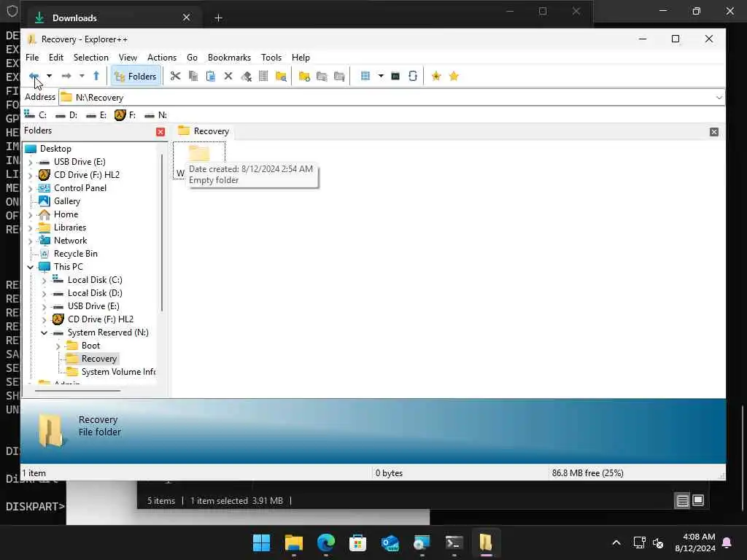Open the terminal from taskbar
747x560 pixels.
click(x=454, y=542)
